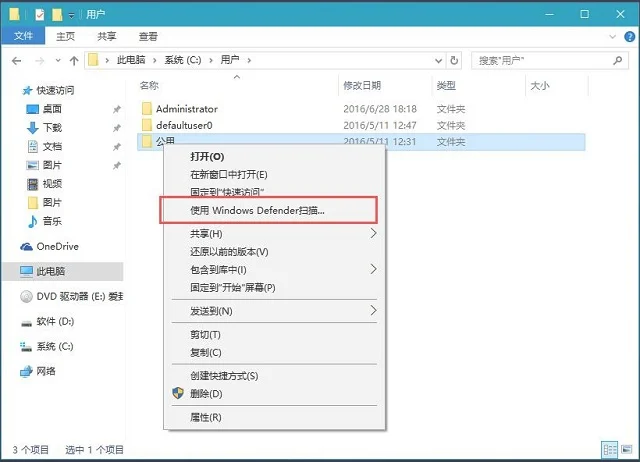
Task: Select the defaultuser0 folder
Action: point(184,125)
